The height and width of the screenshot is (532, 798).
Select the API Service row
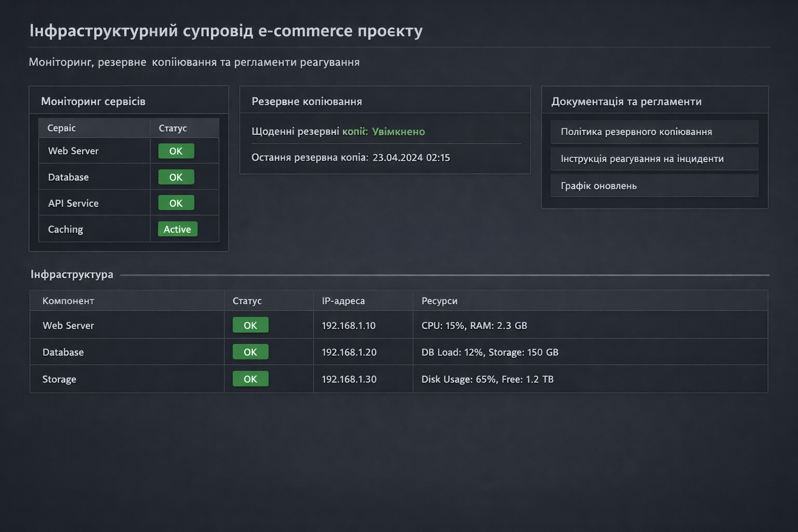click(129, 203)
